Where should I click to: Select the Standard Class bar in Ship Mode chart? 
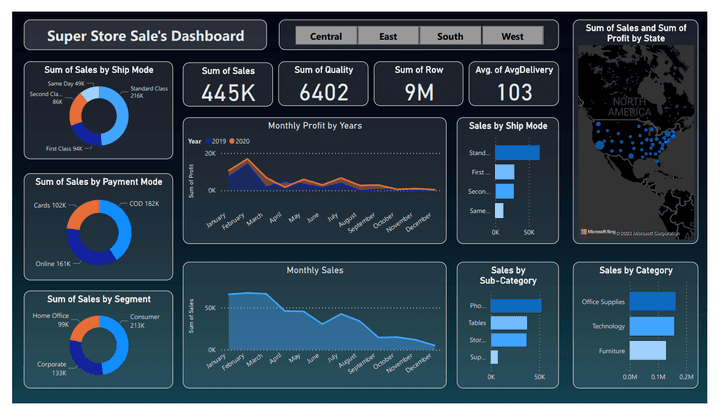tap(517, 152)
